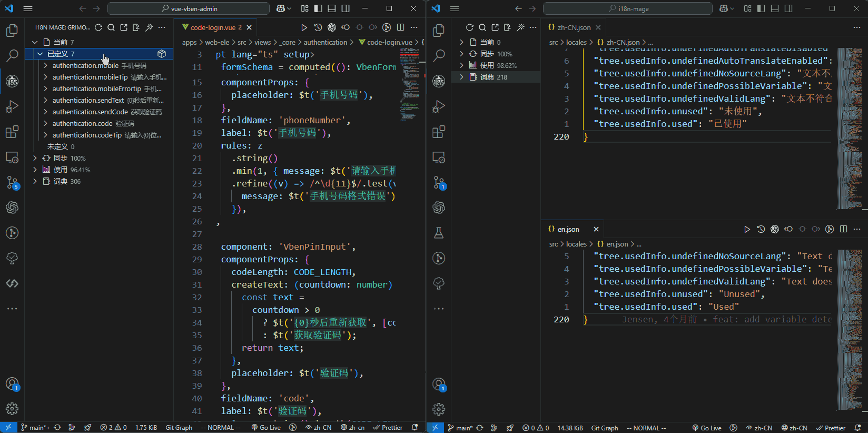Open Git Graph from right window status bar
Screen dimensions: 868x433
[x=604, y=428]
